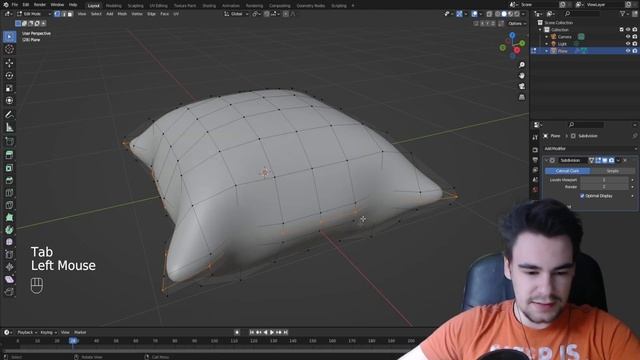
Task: Collapse the Subdivision modifier panel
Action: point(546,160)
